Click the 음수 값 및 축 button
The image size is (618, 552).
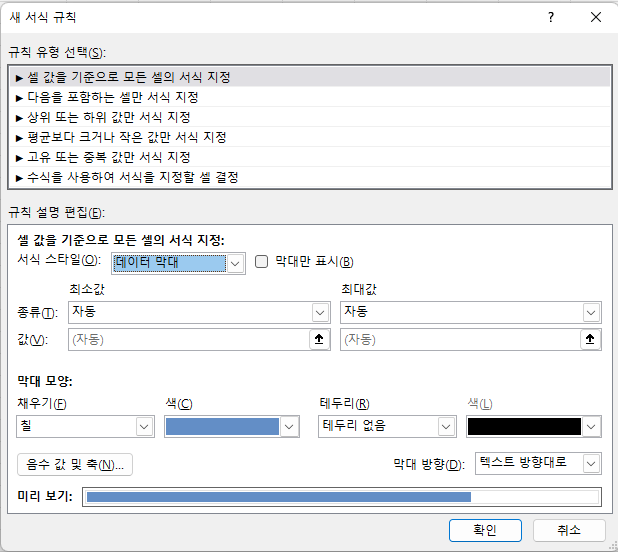point(75,465)
